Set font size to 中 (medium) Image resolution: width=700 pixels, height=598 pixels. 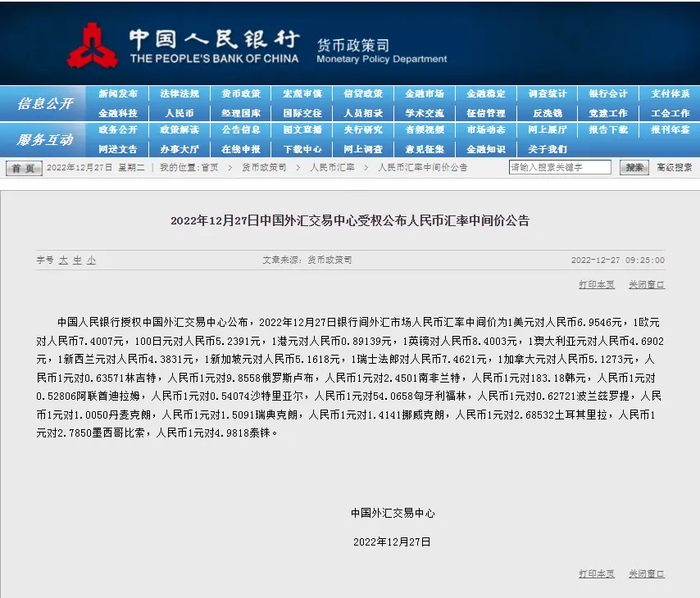[77, 260]
